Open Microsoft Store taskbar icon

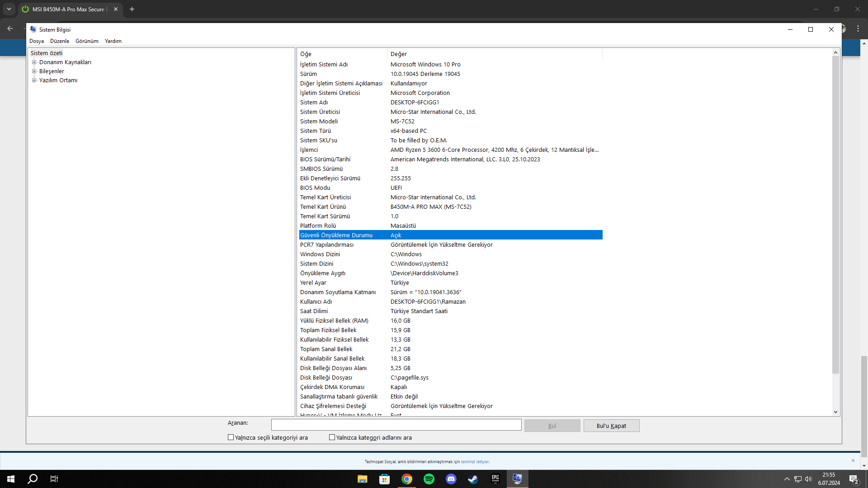pyautogui.click(x=384, y=479)
